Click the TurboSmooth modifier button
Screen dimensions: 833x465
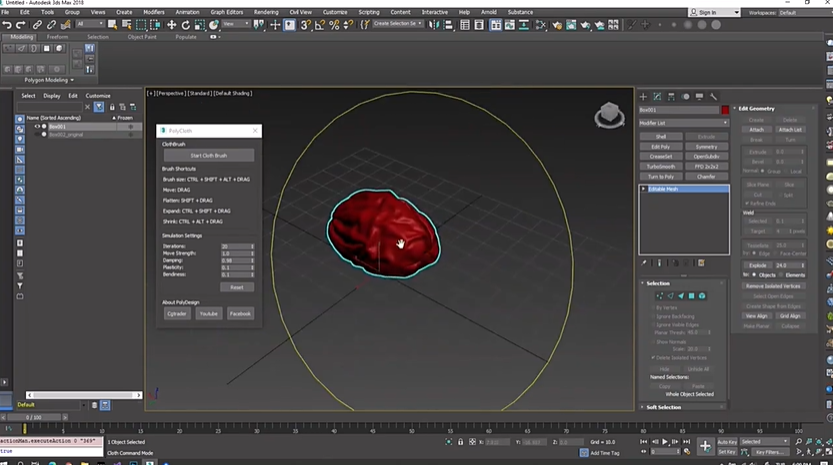coord(660,166)
